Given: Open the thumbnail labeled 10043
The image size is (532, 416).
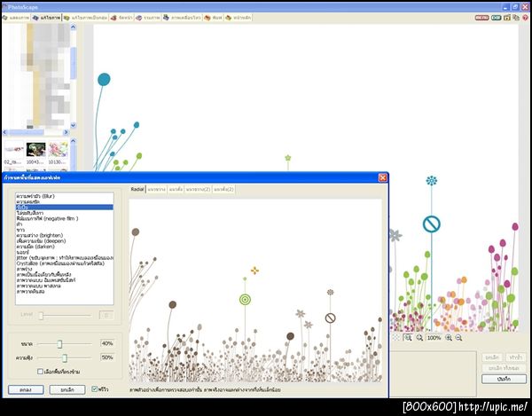Looking at the screenshot, I should pos(35,153).
